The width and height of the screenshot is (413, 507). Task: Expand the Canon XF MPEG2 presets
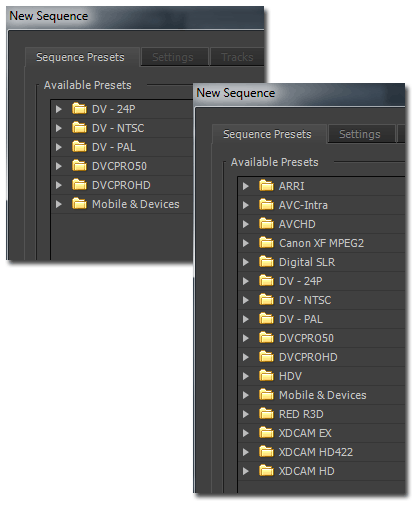[x=246, y=243]
